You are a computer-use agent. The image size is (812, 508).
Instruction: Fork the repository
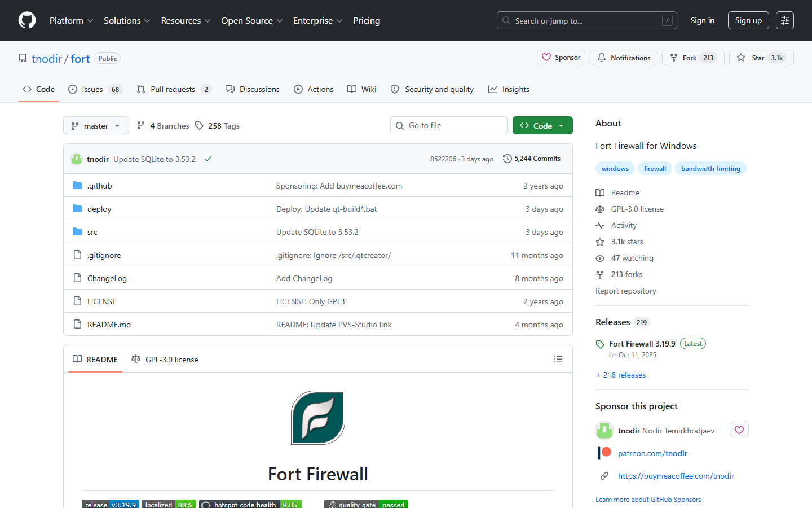693,58
